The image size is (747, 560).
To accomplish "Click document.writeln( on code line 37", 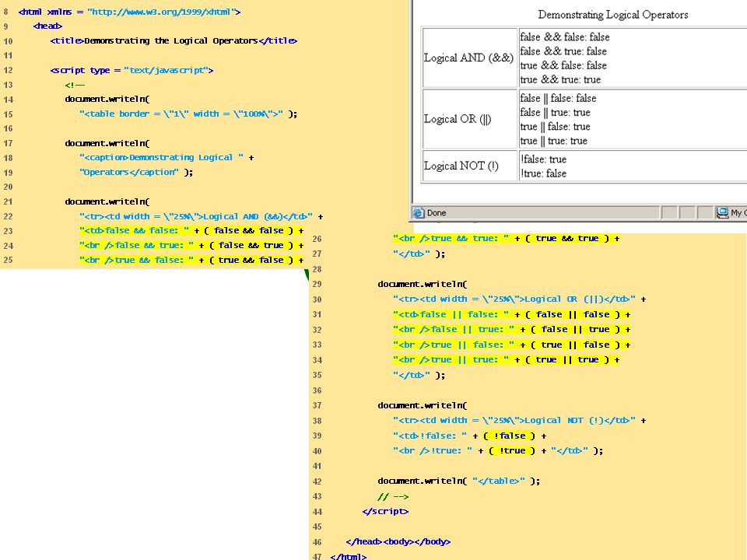I will (x=422, y=406).
